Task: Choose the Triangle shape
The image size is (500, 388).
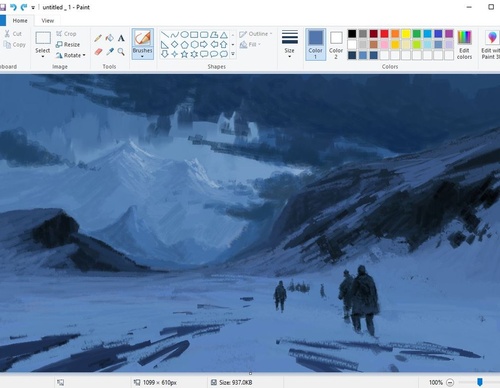Action: [x=224, y=35]
